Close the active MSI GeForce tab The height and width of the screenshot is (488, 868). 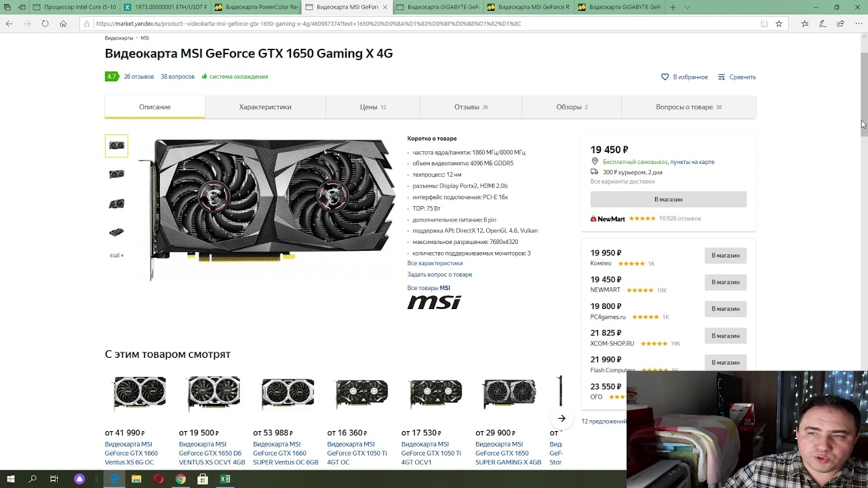(386, 7)
